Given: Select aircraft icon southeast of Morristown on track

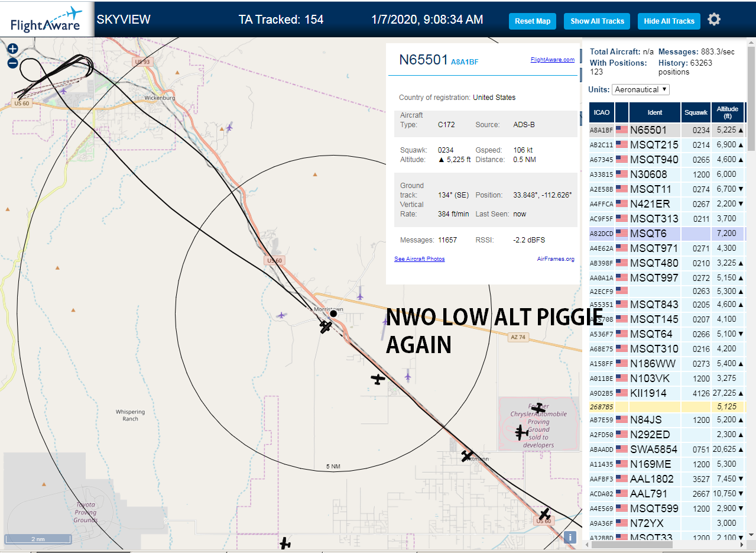Looking at the screenshot, I should click(378, 379).
